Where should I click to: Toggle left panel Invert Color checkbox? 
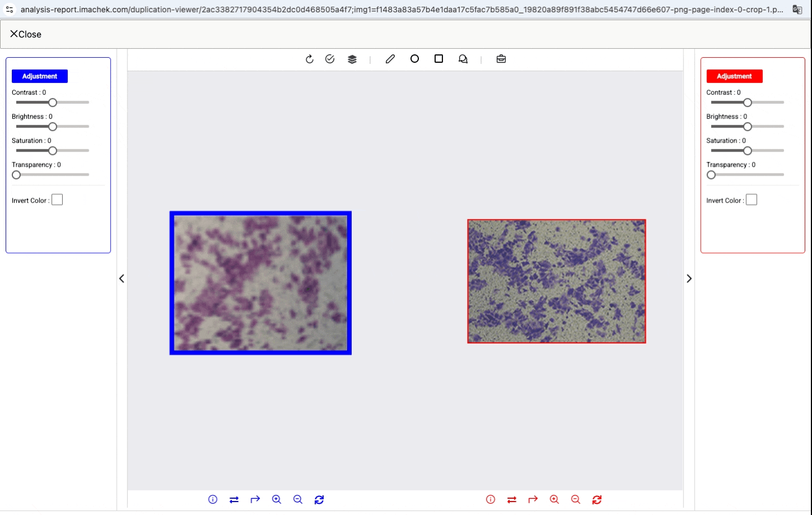(57, 200)
